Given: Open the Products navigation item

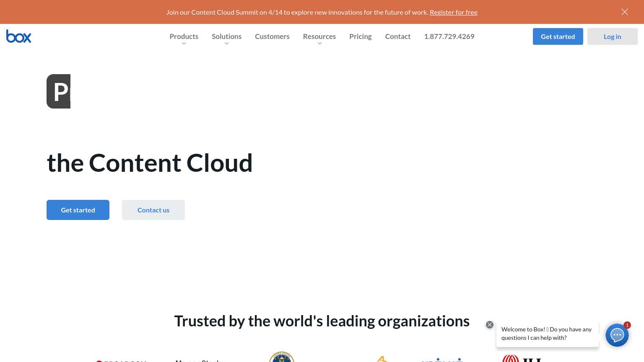Looking at the screenshot, I should click(x=184, y=36).
